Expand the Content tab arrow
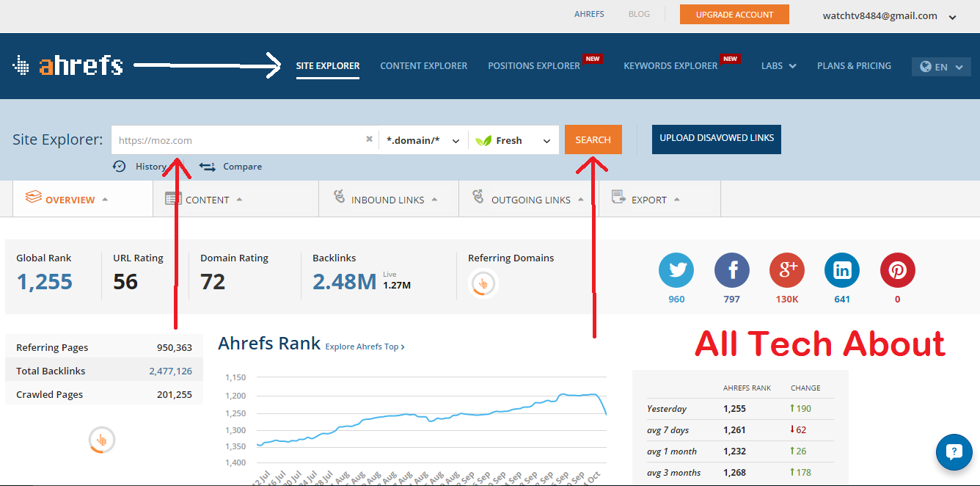The height and width of the screenshot is (486, 980). [x=239, y=200]
